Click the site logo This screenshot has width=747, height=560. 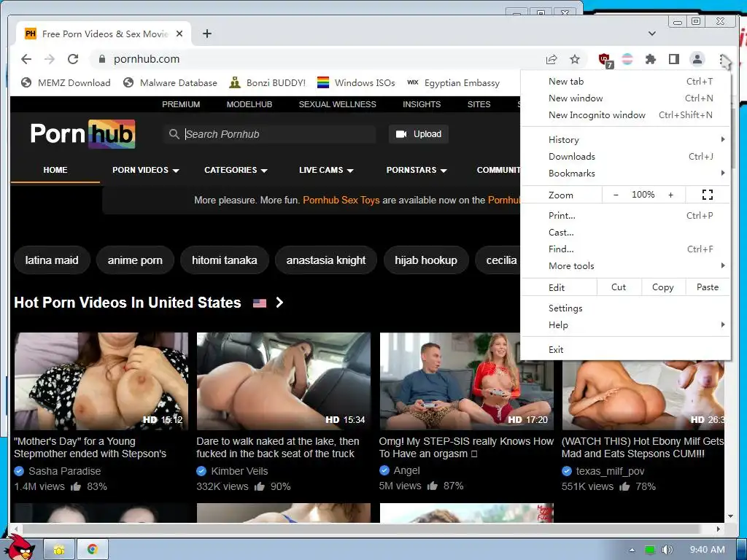83,134
